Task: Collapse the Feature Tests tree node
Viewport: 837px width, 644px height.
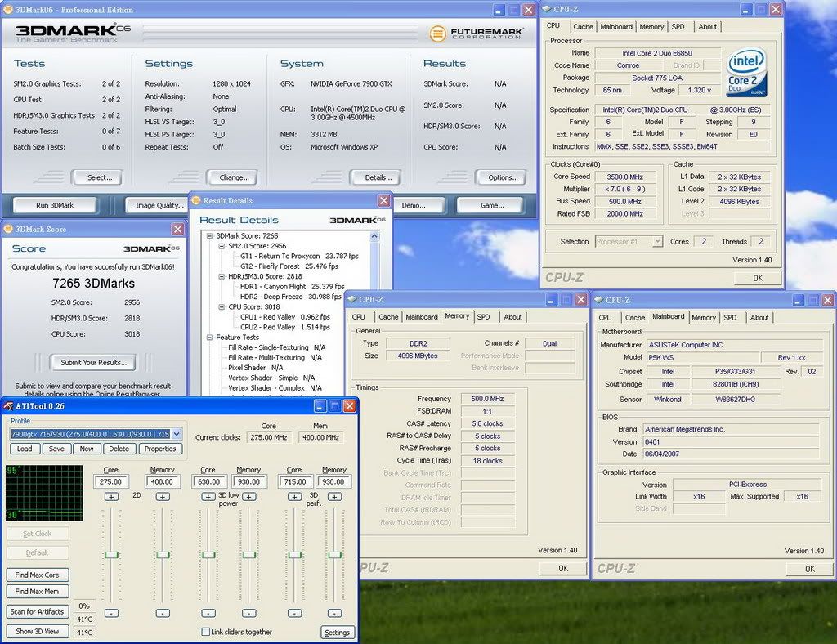Action: pos(210,338)
